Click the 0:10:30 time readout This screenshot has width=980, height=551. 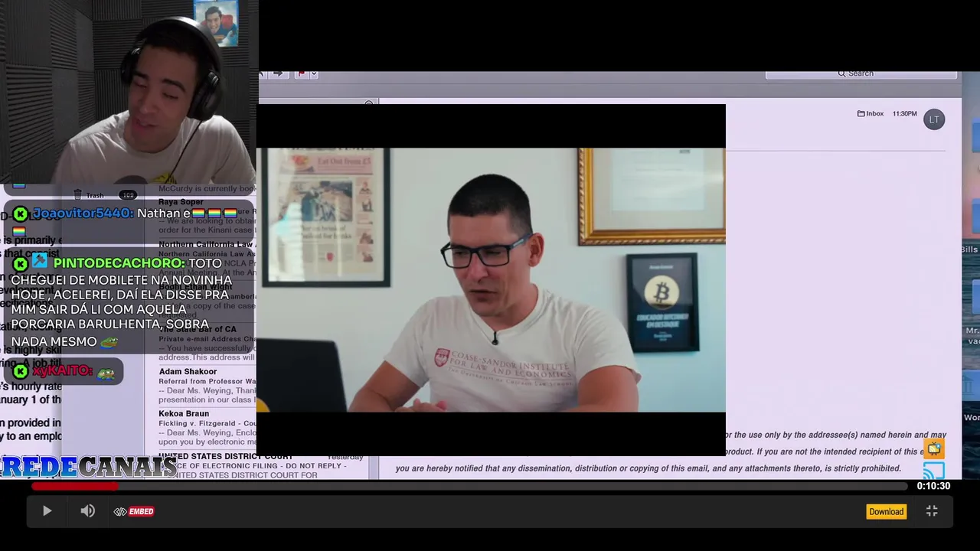click(x=933, y=486)
